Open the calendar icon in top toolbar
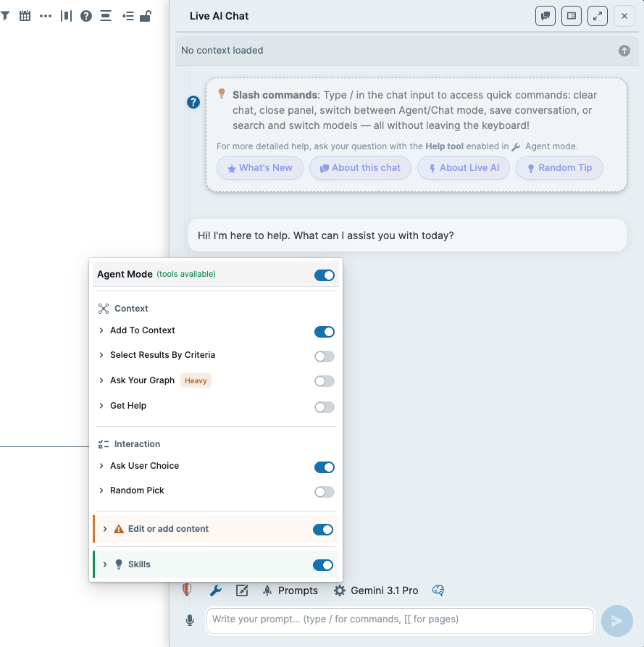This screenshot has height=647, width=644. point(25,16)
